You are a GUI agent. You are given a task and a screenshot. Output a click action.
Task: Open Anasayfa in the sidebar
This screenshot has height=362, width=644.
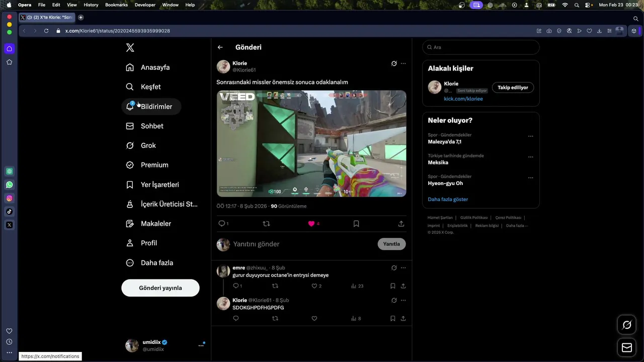click(x=148, y=67)
